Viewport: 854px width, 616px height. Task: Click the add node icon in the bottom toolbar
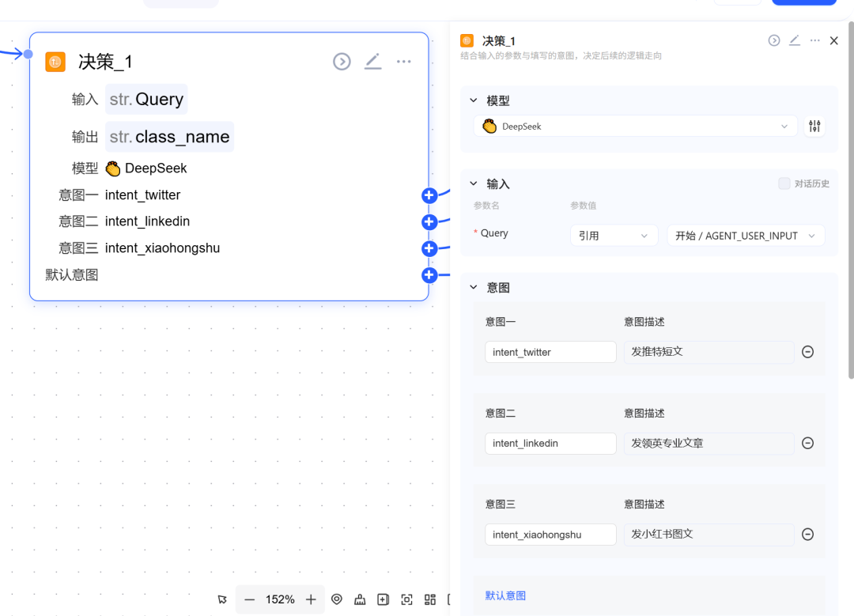point(384,600)
